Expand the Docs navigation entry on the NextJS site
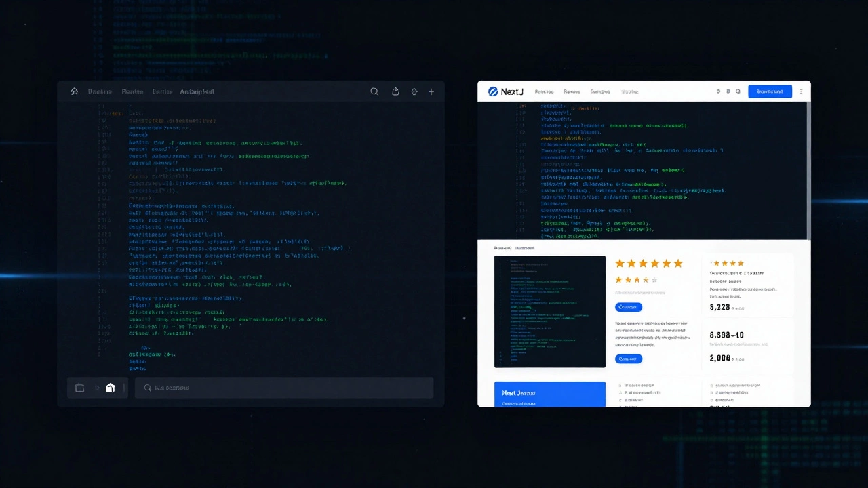The height and width of the screenshot is (488, 868). [544, 91]
